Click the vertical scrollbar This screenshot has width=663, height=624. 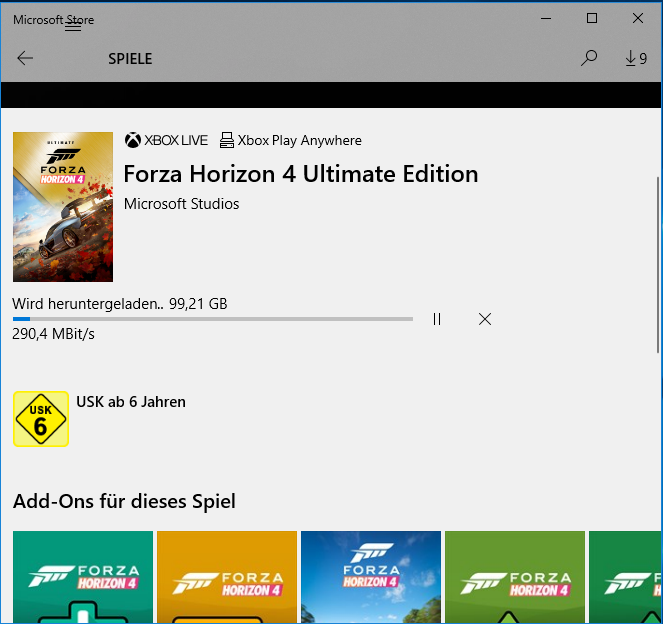(x=658, y=265)
